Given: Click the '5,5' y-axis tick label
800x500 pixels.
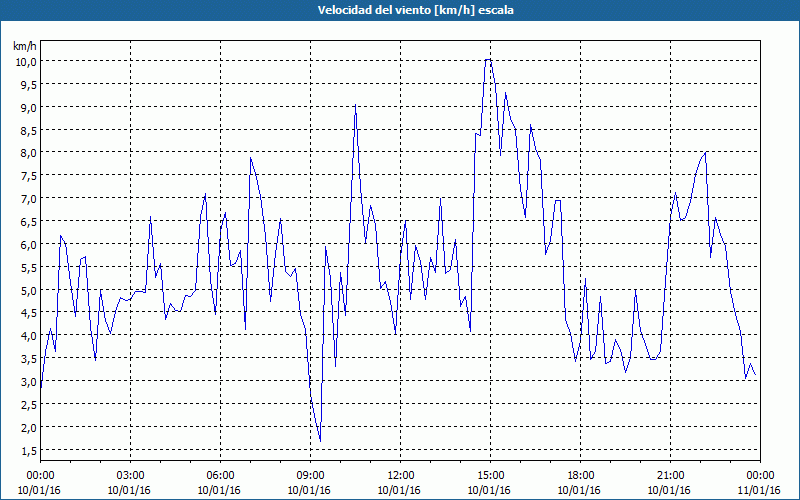Looking at the screenshot, I should click(28, 267).
